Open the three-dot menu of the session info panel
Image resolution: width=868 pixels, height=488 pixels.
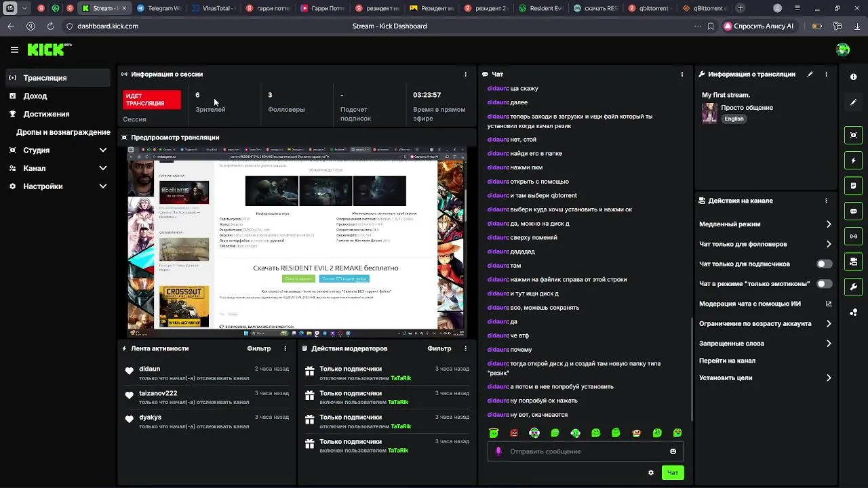[x=465, y=74]
